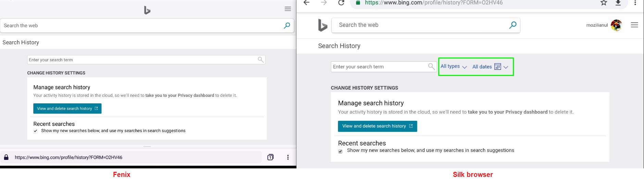
Task: Click the lock icon in Fenix URL bar
Action: pyautogui.click(x=6, y=157)
